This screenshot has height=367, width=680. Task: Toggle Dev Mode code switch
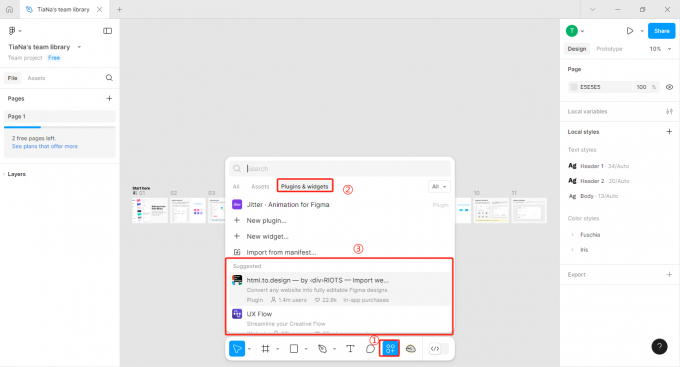coord(438,348)
